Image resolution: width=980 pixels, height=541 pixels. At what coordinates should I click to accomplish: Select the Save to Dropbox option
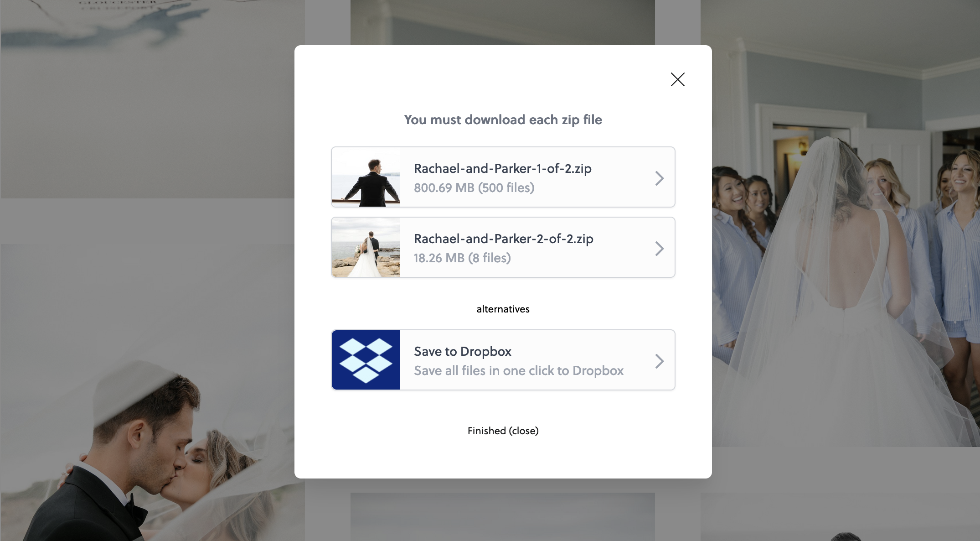503,360
